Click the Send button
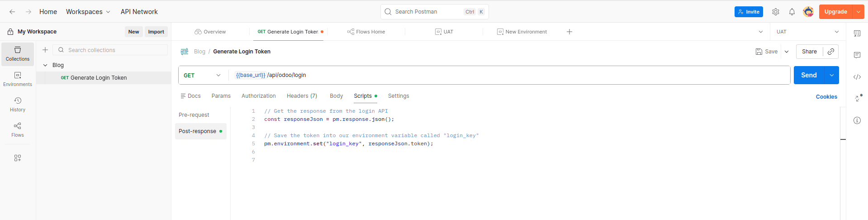Screen dimensions: 868x220 (x=809, y=75)
